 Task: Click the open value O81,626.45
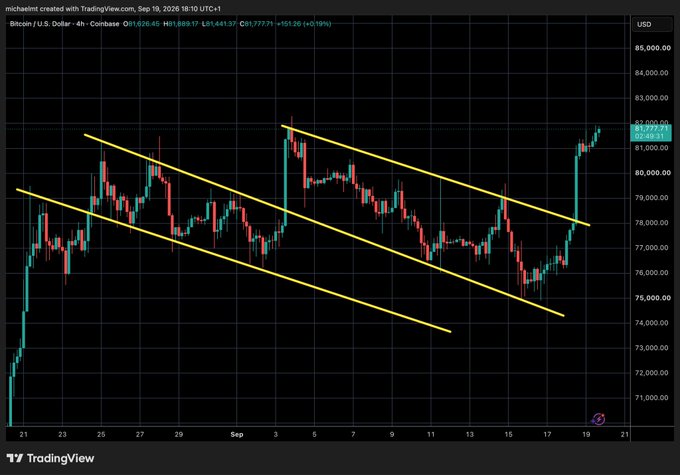141,24
